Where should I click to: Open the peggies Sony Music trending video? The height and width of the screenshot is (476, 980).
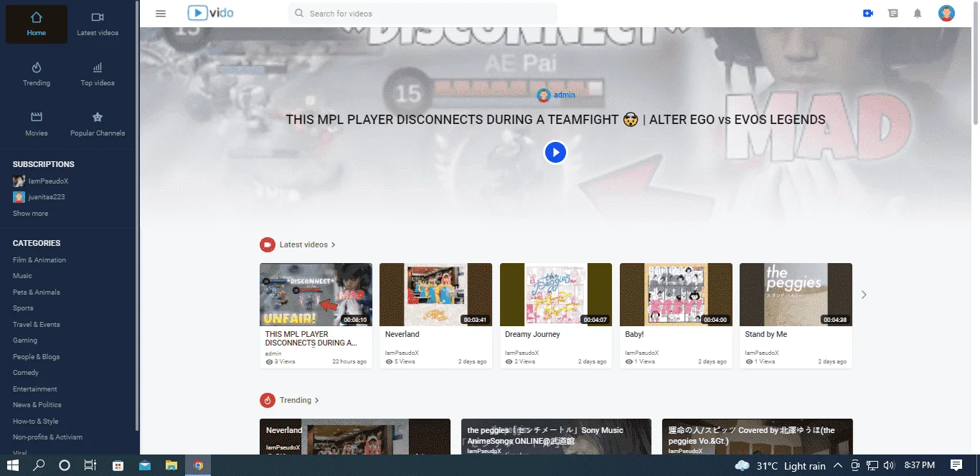coord(556,437)
